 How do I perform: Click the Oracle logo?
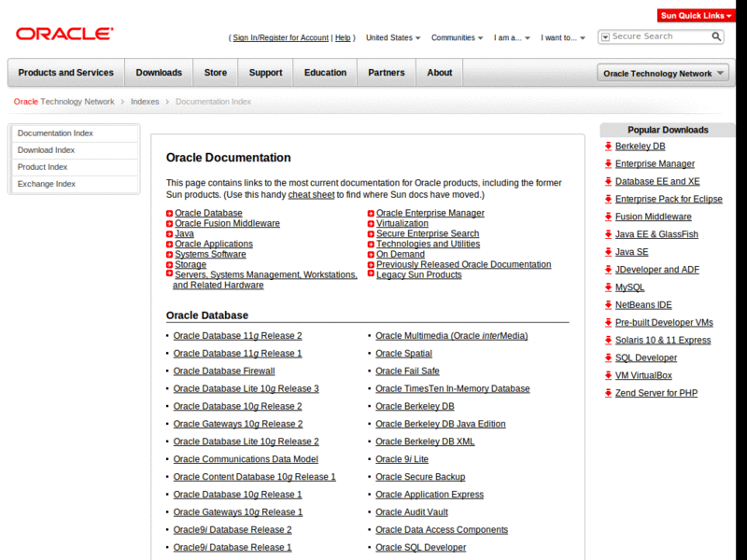64,34
